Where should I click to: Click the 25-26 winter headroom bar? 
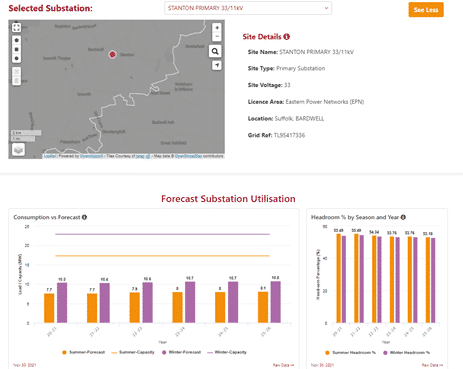click(433, 280)
